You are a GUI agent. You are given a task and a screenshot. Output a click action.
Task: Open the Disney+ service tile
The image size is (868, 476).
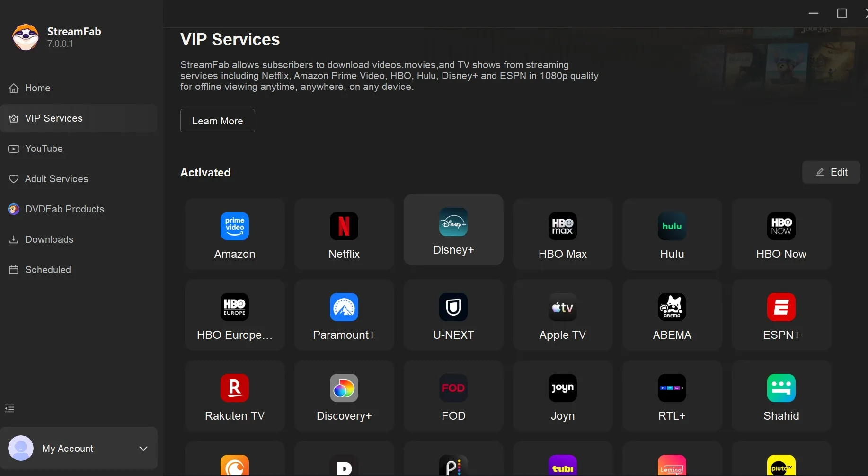453,230
